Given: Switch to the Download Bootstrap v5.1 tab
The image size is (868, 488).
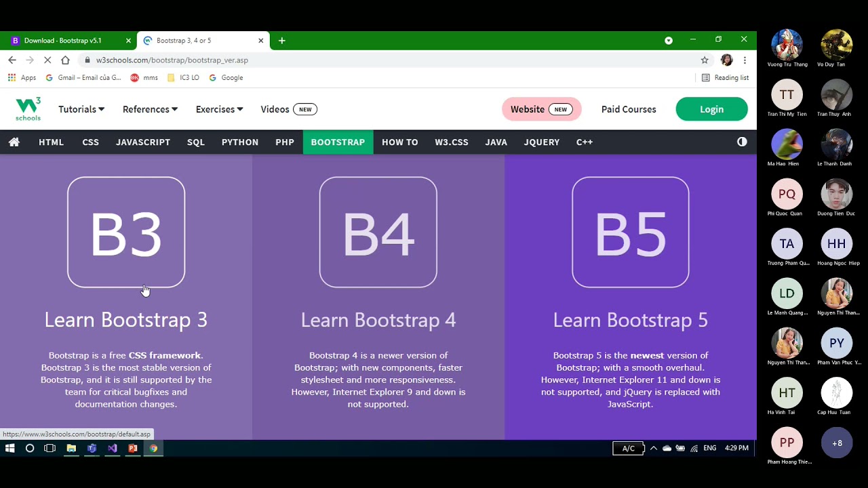Looking at the screenshot, I should pos(68,41).
